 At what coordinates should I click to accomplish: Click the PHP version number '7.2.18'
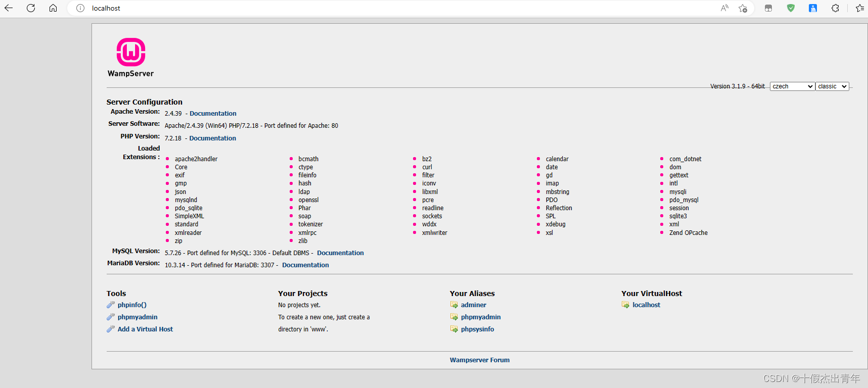173,138
